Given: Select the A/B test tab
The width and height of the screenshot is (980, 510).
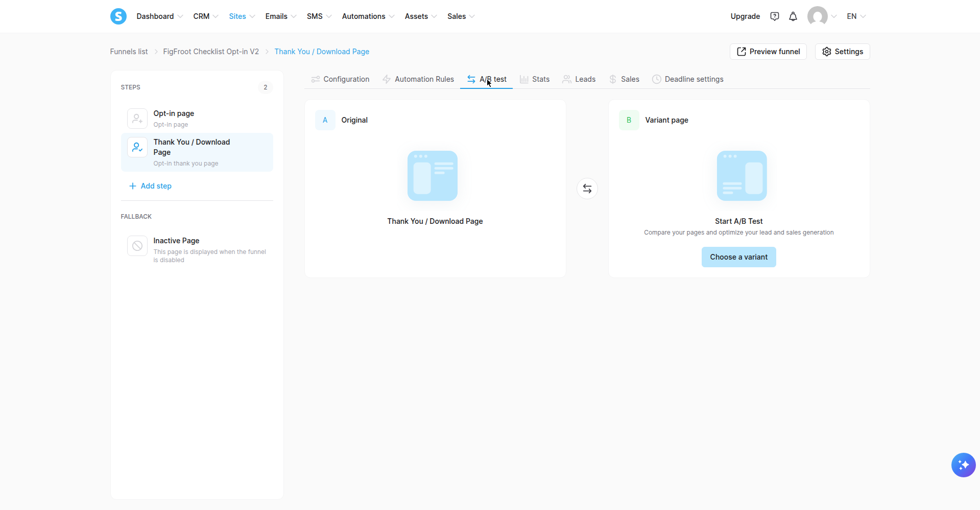Looking at the screenshot, I should [x=486, y=79].
